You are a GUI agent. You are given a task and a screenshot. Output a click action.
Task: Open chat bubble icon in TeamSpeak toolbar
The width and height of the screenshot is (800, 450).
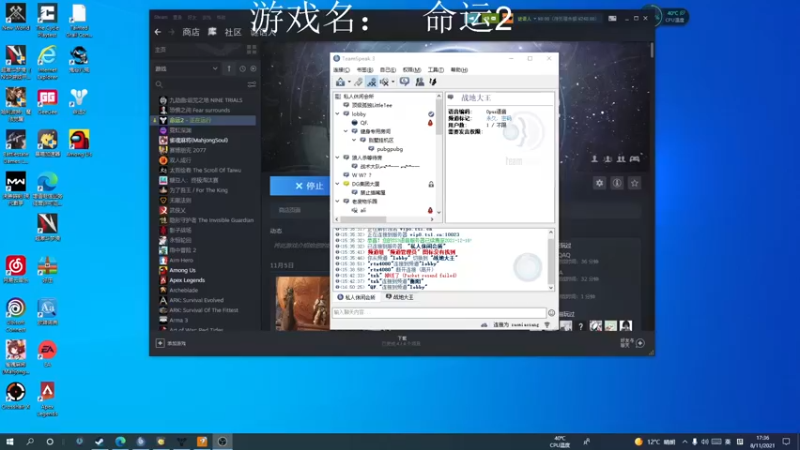[x=405, y=82]
